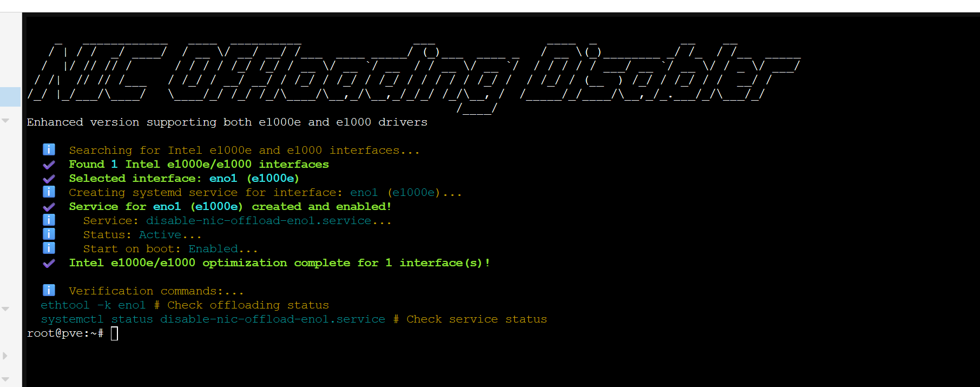Click the info icon before "Status: Active"
Viewport: 980px width, 387px height.
coord(49,234)
